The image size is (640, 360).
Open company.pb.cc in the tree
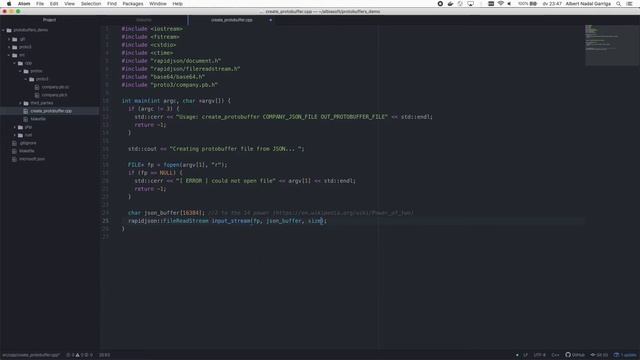click(55, 87)
